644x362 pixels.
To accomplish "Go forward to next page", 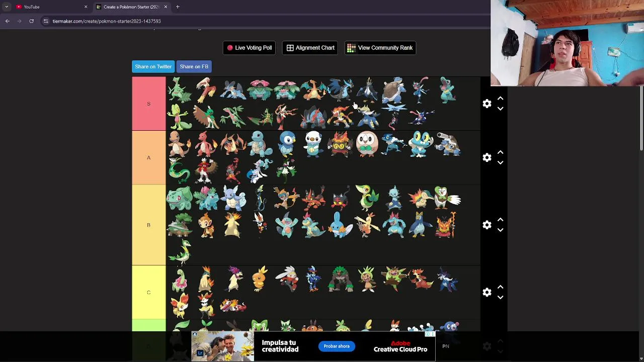I will [19, 21].
